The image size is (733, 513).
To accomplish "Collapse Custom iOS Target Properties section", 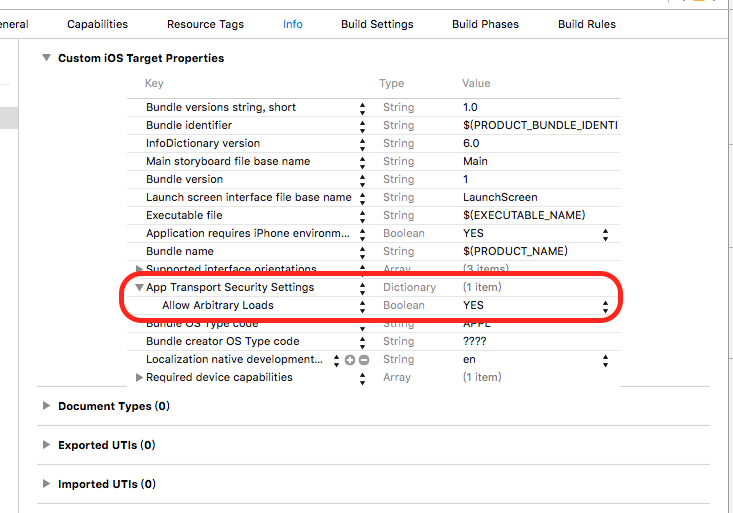I will point(46,58).
